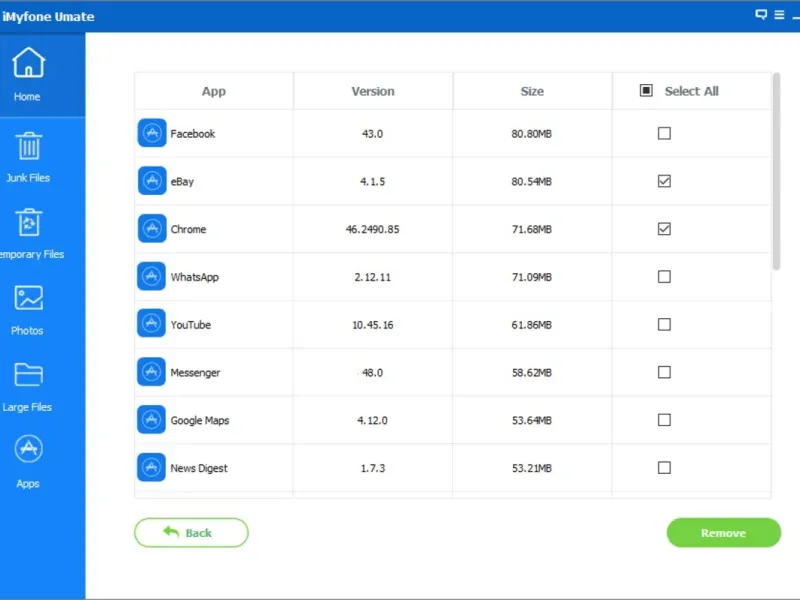Screen dimensions: 800x600
Task: Select the eBay app name
Action: (x=182, y=182)
